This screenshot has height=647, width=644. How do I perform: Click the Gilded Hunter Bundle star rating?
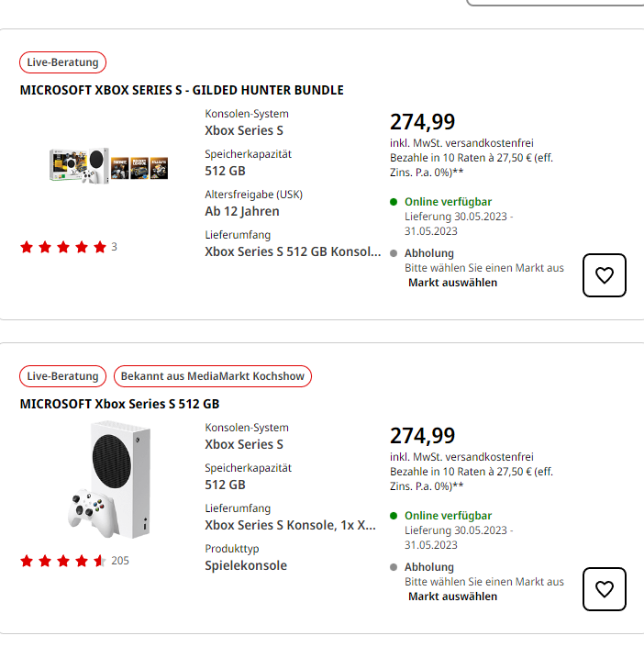pyautogui.click(x=63, y=247)
